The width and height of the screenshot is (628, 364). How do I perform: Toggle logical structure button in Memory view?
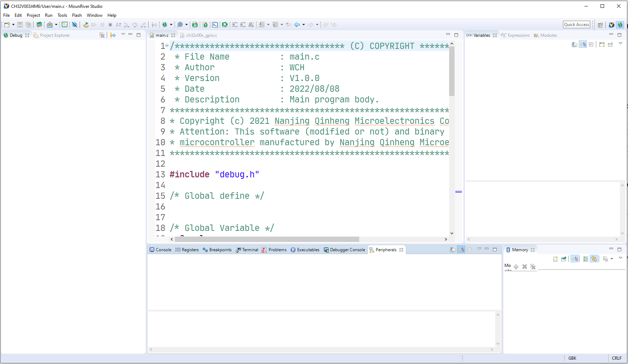coord(575,259)
